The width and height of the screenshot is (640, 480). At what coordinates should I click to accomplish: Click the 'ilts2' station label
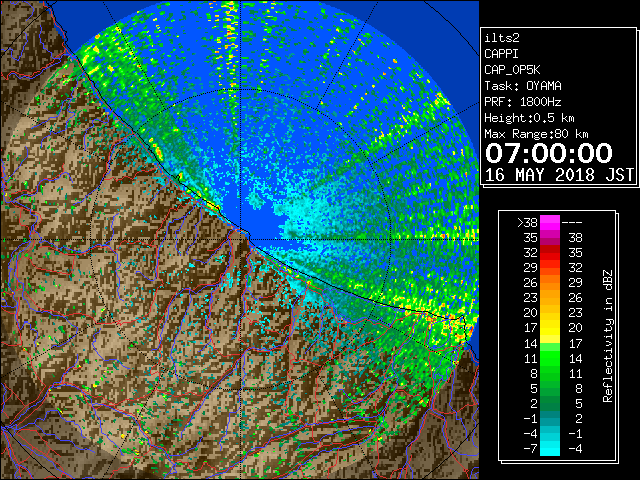pos(502,38)
